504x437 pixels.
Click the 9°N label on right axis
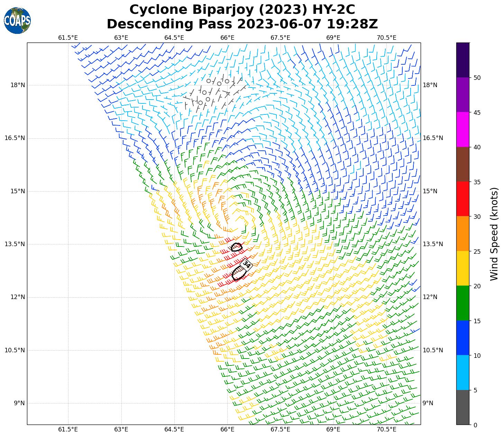coord(428,403)
